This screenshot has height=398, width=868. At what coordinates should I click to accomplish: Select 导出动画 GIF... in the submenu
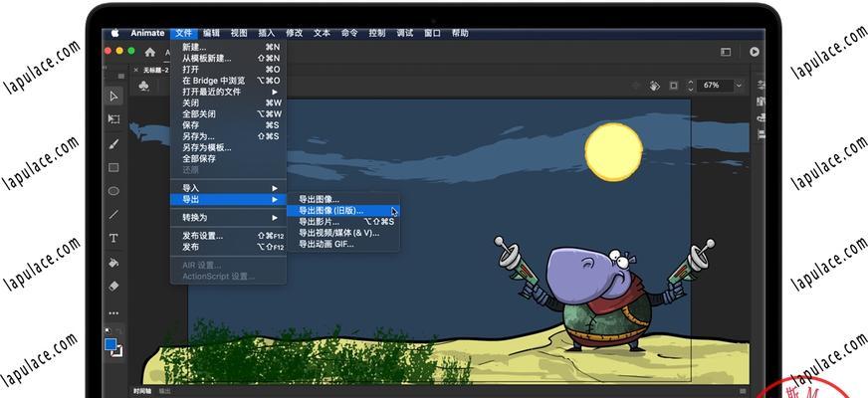[342, 244]
